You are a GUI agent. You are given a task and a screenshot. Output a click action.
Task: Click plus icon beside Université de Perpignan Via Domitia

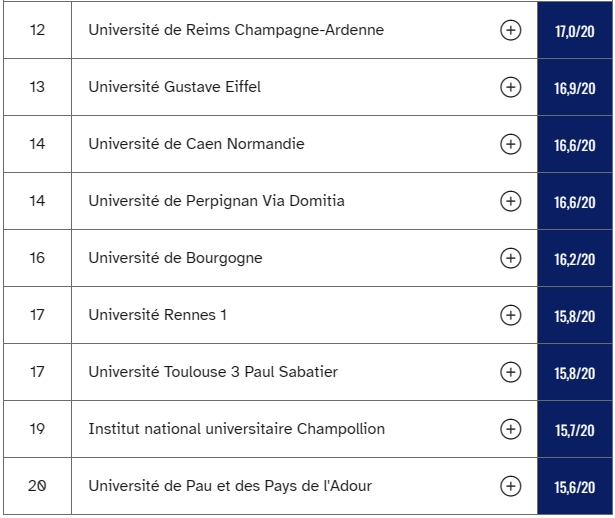(x=510, y=201)
